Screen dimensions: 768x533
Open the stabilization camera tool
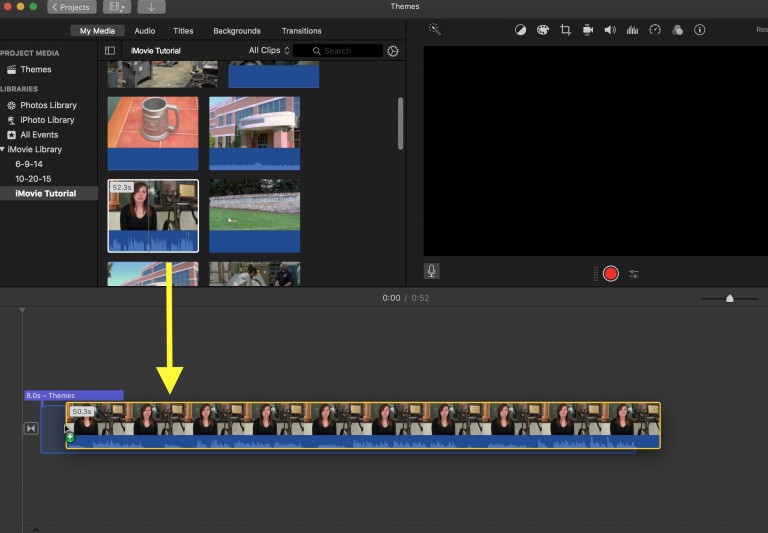pyautogui.click(x=588, y=30)
